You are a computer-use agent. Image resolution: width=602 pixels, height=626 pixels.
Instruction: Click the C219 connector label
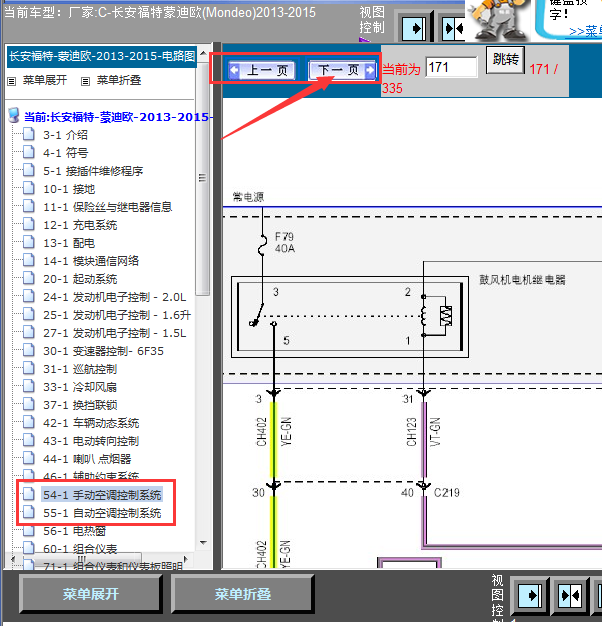pyautogui.click(x=447, y=493)
